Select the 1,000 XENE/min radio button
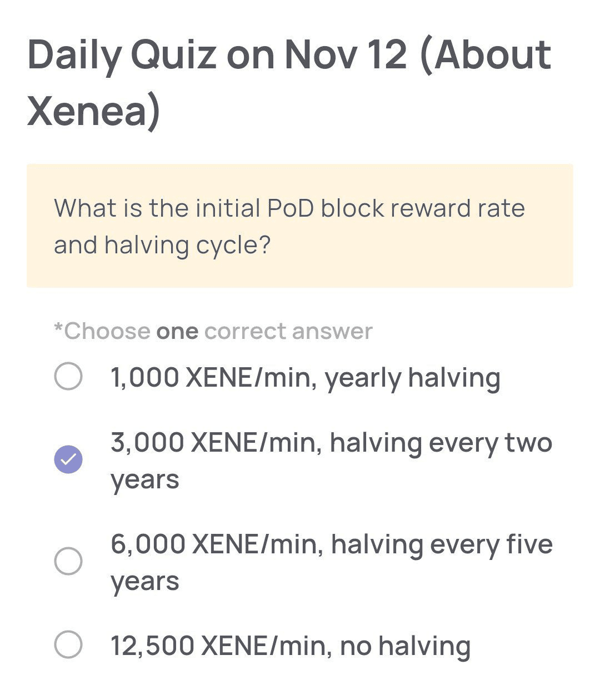Viewport: 600px width, 700px height. (x=68, y=377)
